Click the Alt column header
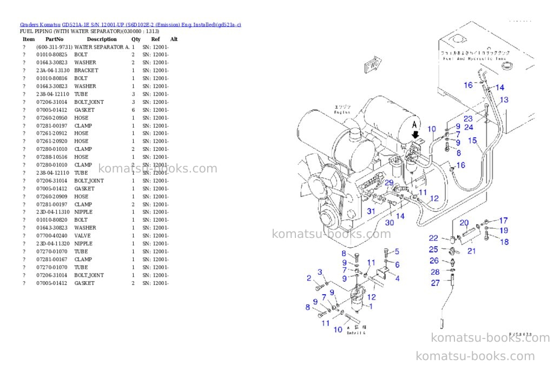Viewport: 554px width, 392px height. pos(174,39)
